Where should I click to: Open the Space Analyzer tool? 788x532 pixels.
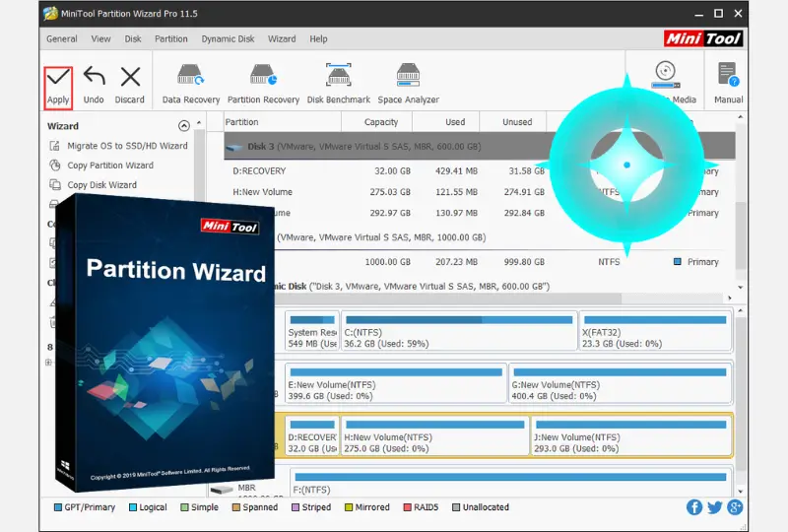(x=408, y=85)
